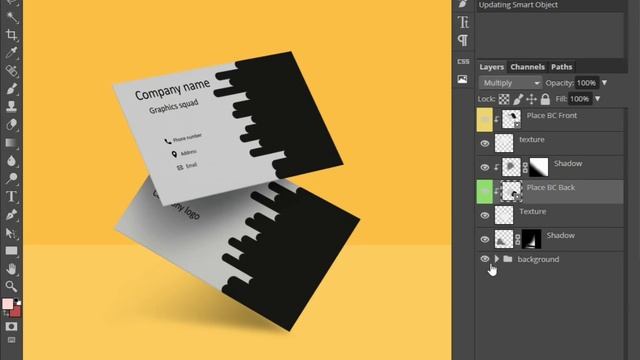Select the Place BC Back layer name
The image size is (640, 360).
(551, 187)
